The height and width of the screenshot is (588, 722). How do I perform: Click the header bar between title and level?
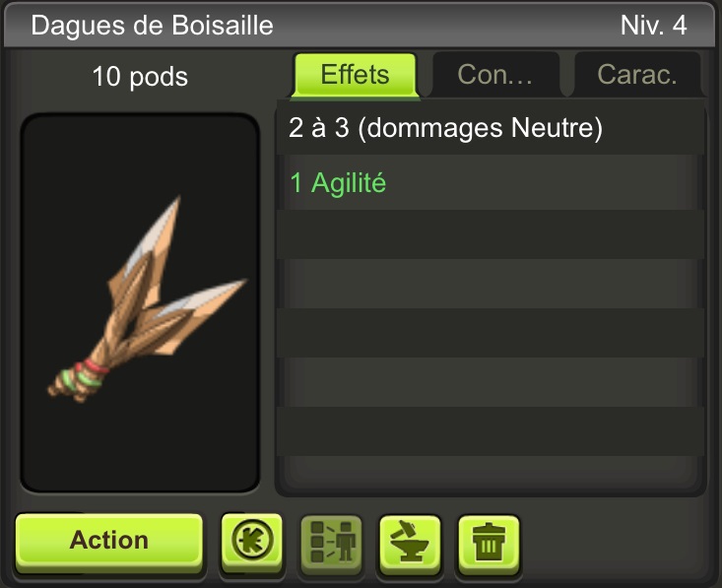[446, 25]
